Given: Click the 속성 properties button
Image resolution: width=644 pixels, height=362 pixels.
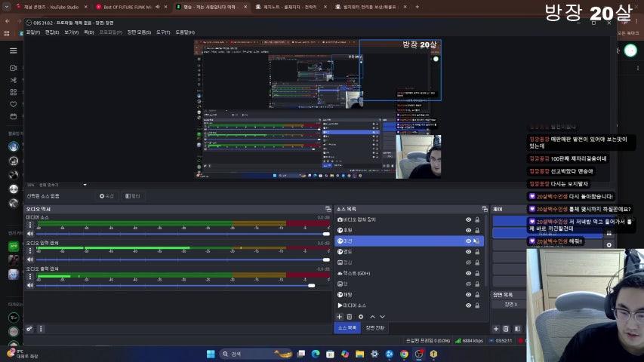Looking at the screenshot, I should point(107,196).
